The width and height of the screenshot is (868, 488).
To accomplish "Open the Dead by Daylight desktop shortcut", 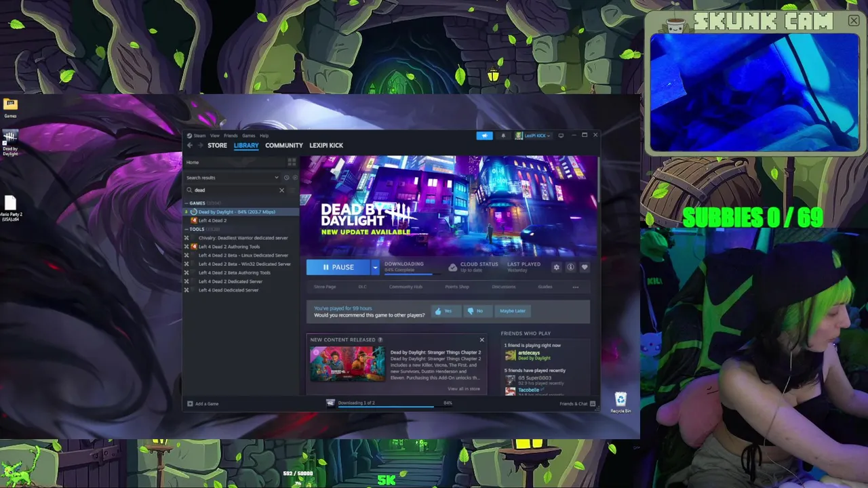I will 10,142.
